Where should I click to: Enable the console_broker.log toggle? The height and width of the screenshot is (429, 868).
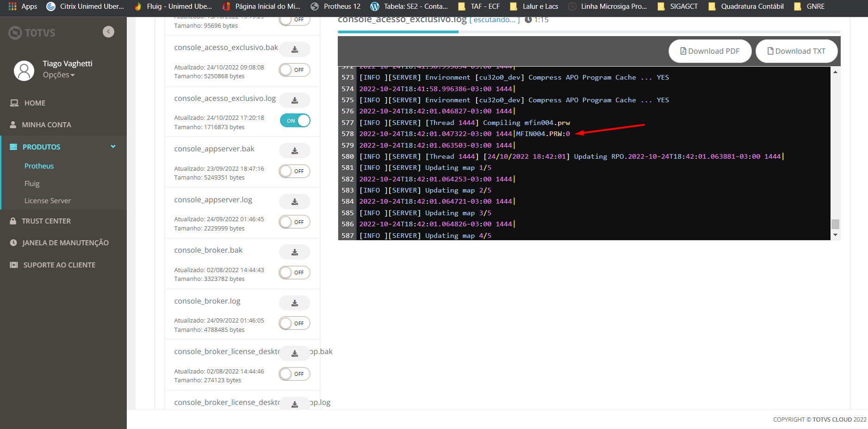pos(294,323)
